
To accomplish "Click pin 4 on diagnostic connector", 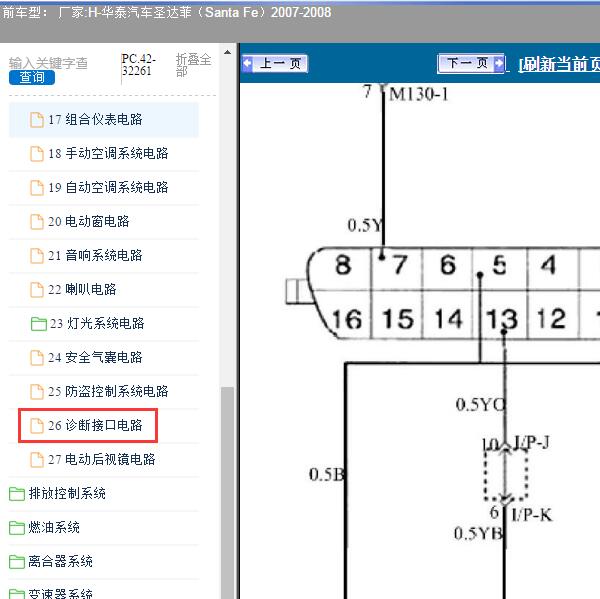I will [x=548, y=265].
